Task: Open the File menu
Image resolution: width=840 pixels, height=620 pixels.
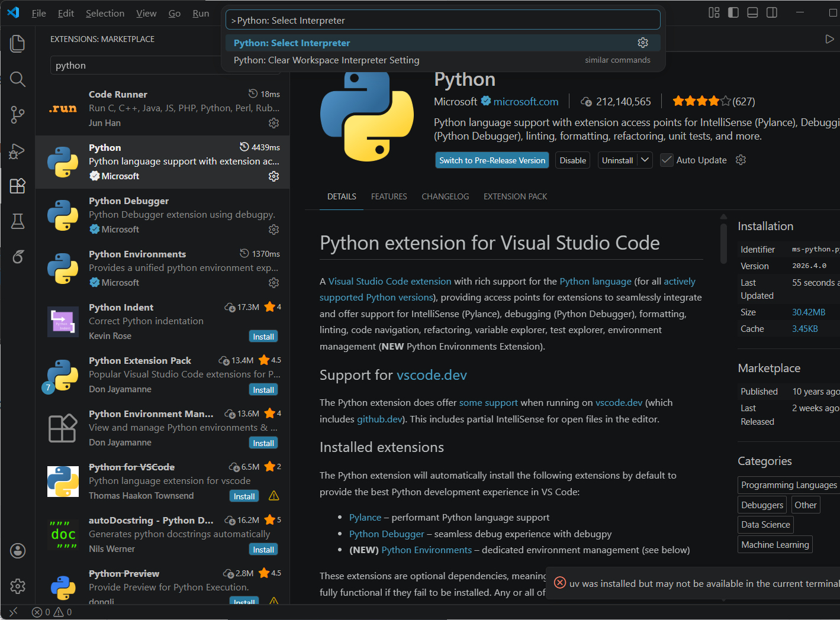Action: (38, 13)
